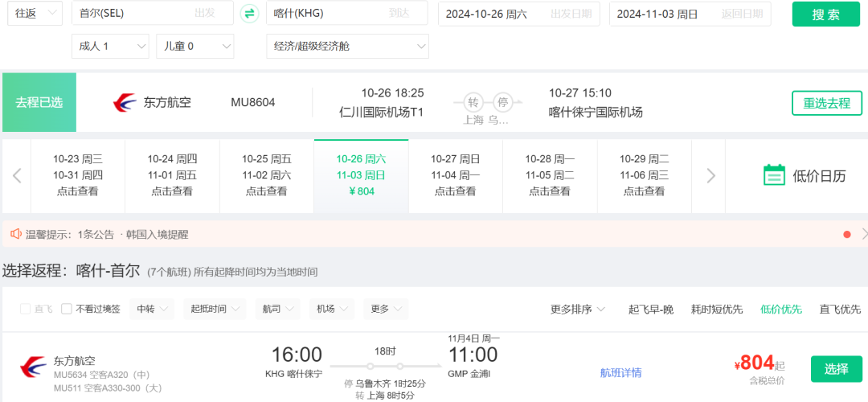The image size is (868, 402).
Task: Click 重选去程 to reselect outbound
Action: coord(826,103)
